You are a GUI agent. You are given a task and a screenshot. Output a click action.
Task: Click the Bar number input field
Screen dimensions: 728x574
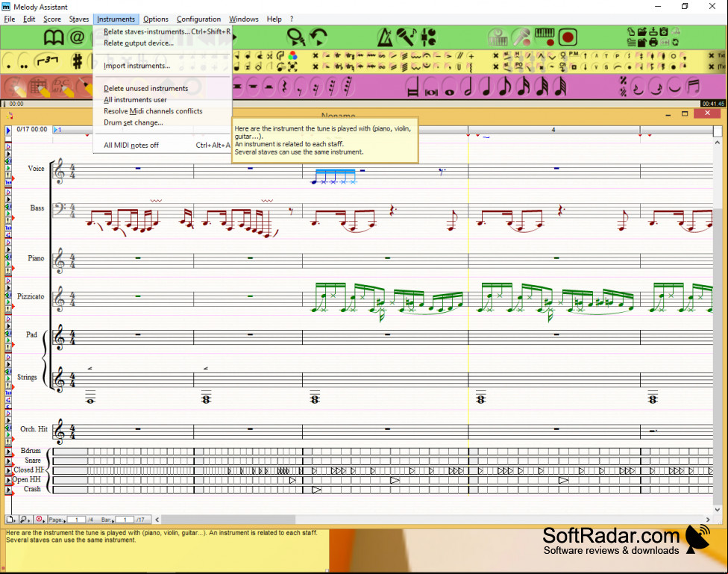pos(125,520)
